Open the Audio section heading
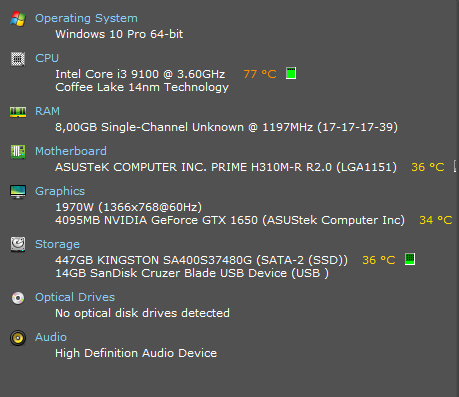 pyautogui.click(x=51, y=337)
